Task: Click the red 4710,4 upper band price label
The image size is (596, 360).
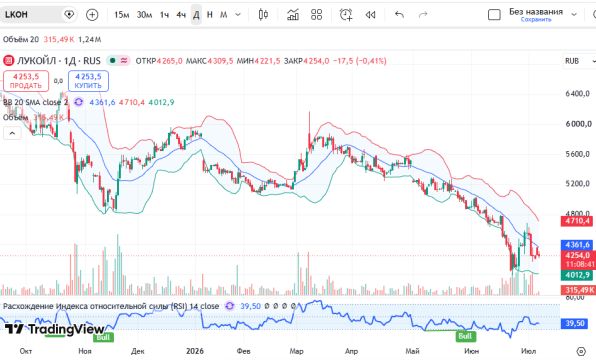Action: [576, 221]
